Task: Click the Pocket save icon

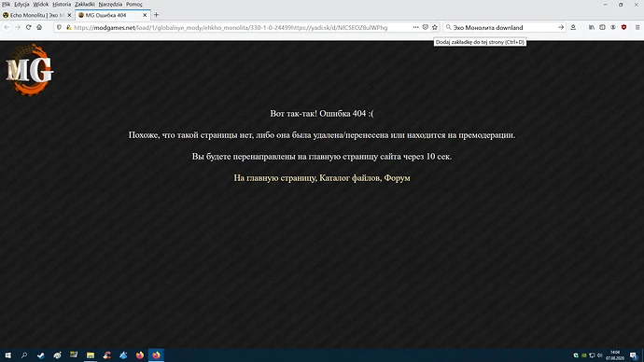Action: [426, 27]
